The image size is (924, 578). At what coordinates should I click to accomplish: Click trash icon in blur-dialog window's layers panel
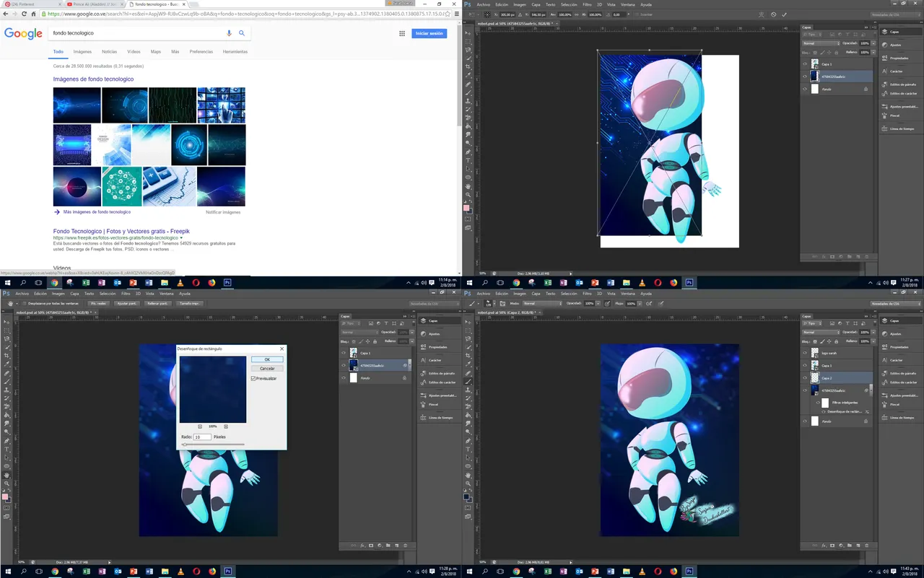(405, 545)
